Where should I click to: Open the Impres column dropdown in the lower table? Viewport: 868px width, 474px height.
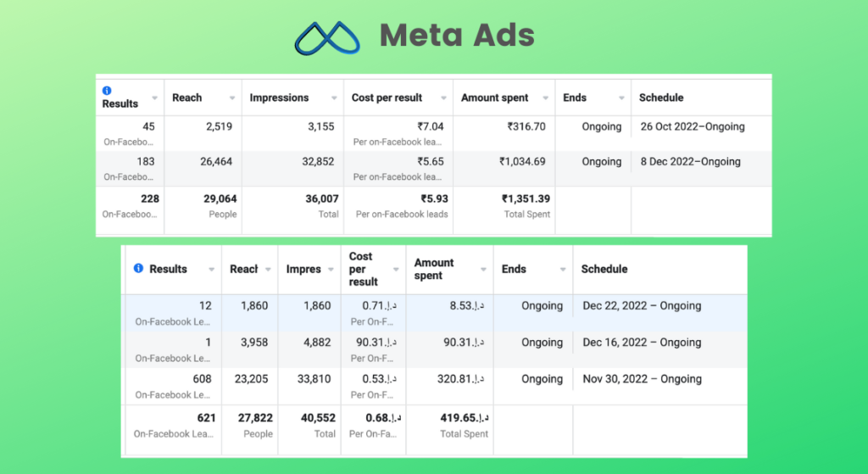[331, 270]
